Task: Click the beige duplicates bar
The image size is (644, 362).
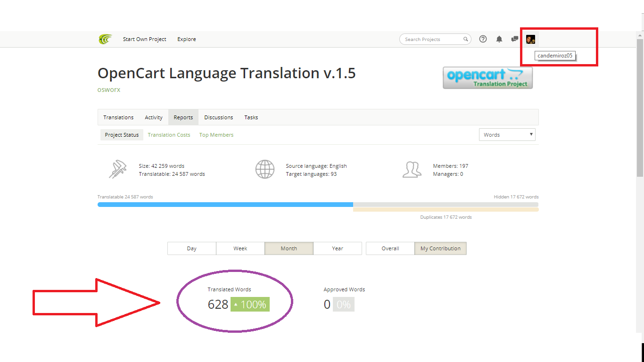Action: 446,209
